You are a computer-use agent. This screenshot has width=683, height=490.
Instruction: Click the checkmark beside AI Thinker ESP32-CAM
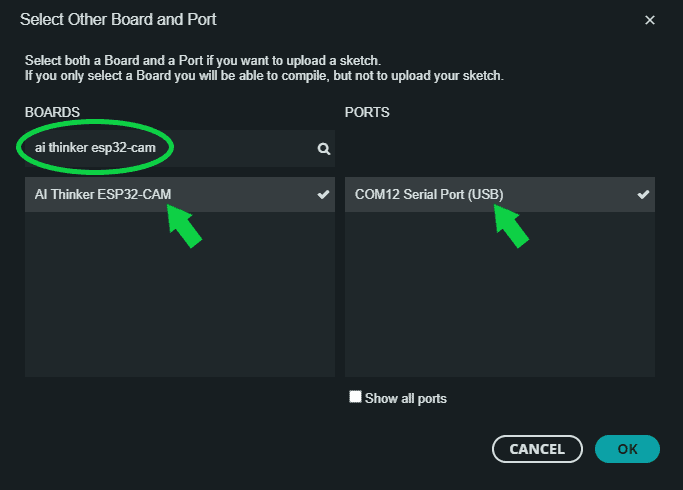[x=323, y=194]
